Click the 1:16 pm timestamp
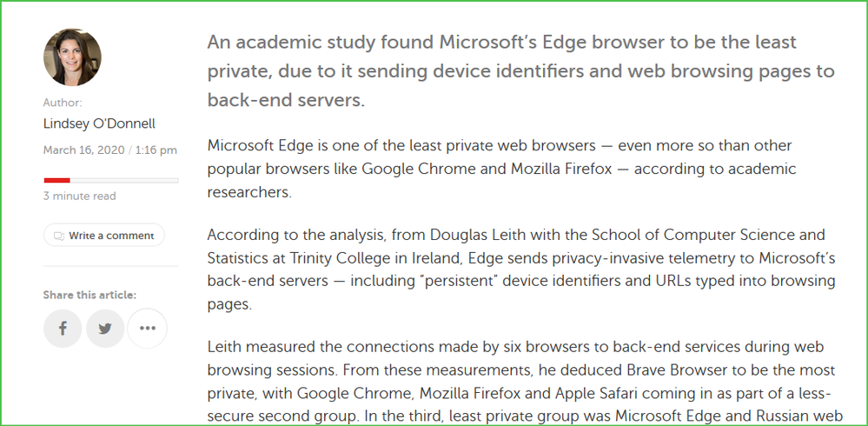Screen dimensions: 868x426 pyautogui.click(x=156, y=150)
